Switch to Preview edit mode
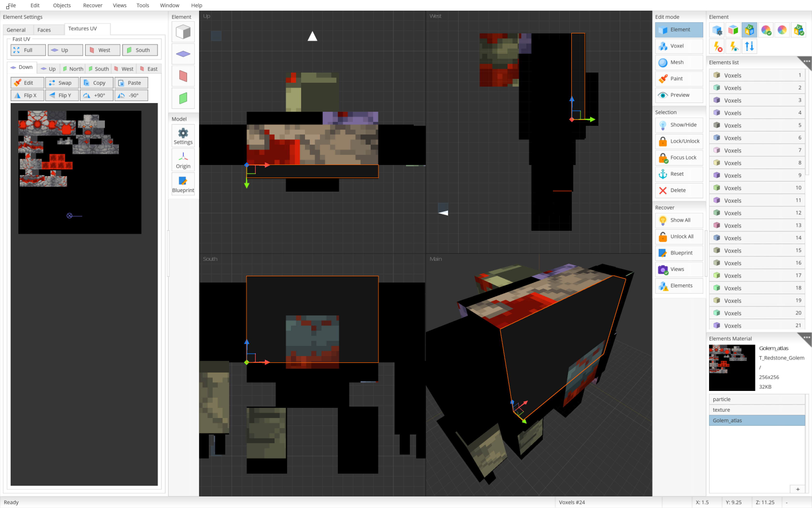Viewport: 812px width, 508px height. click(x=679, y=95)
